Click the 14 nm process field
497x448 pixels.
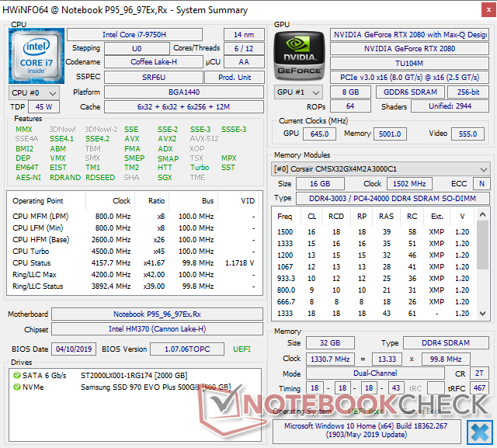coord(244,34)
